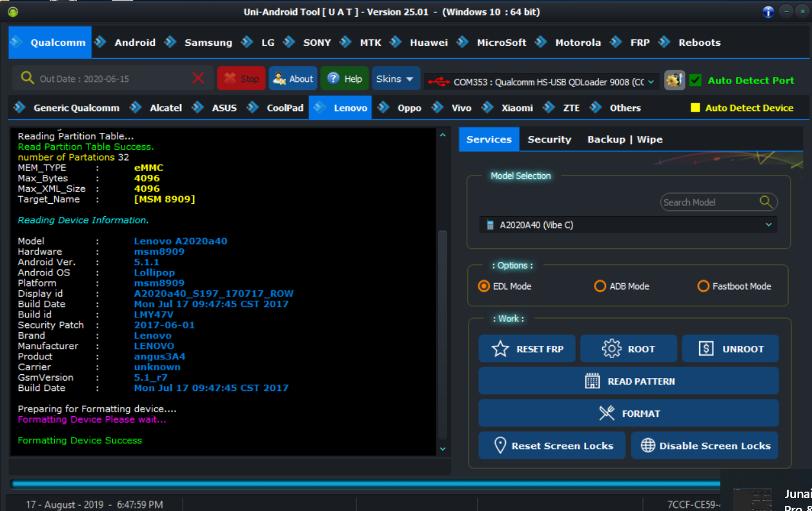Open the blue info icon in title bar
The image size is (812, 511).
coord(768,12)
